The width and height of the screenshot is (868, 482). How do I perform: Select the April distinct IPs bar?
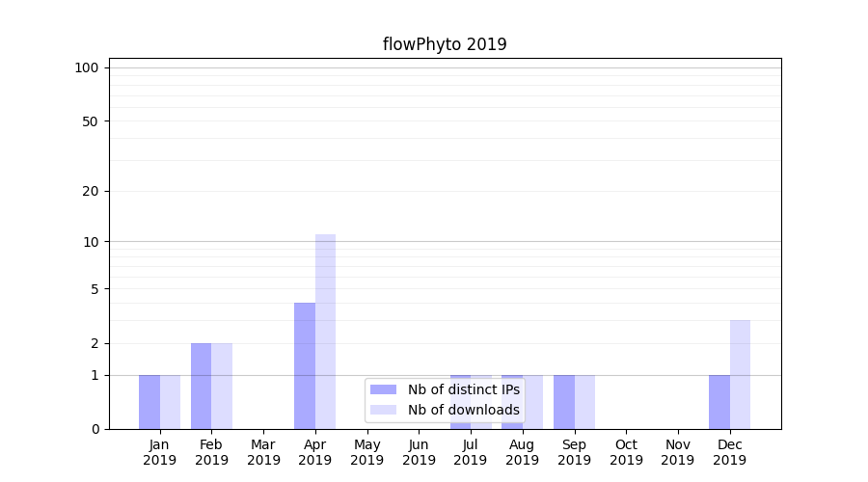[x=305, y=365]
